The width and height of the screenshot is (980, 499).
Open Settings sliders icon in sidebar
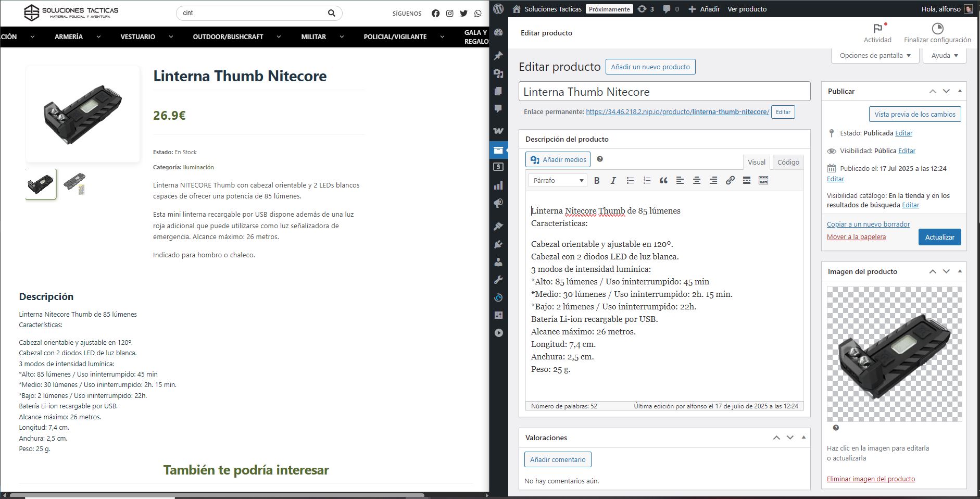pos(498,315)
